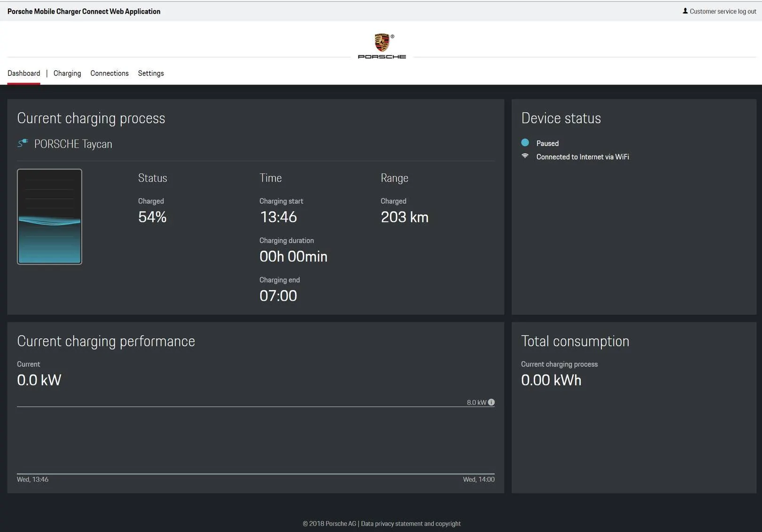Click the info icon next to 8.0 kW
762x532 pixels.
tap(491, 402)
